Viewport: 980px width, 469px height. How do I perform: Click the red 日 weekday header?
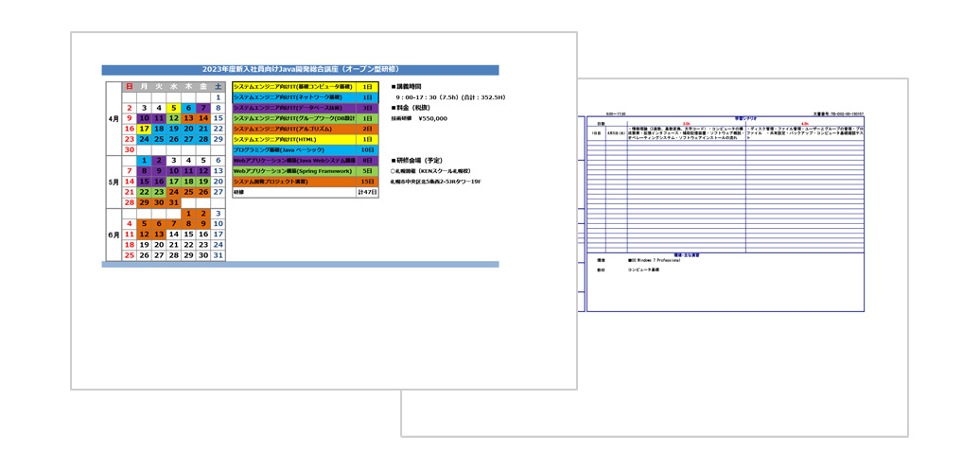pos(130,87)
